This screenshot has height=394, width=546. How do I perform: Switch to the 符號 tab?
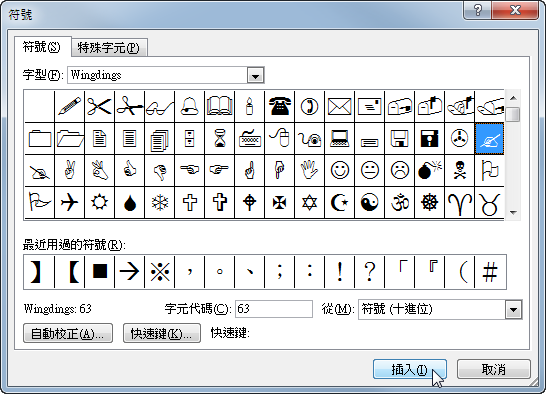pos(41,47)
